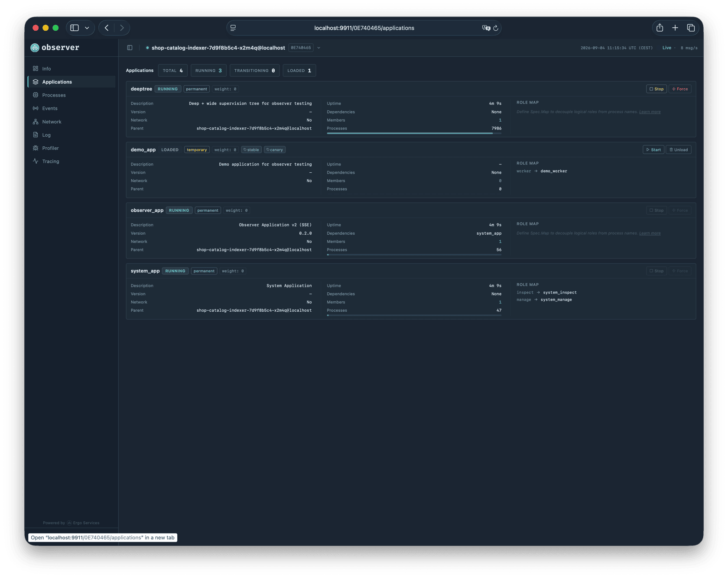Filter by TRANSITIONING 0 applications
This screenshot has width=728, height=578.
(x=254, y=71)
